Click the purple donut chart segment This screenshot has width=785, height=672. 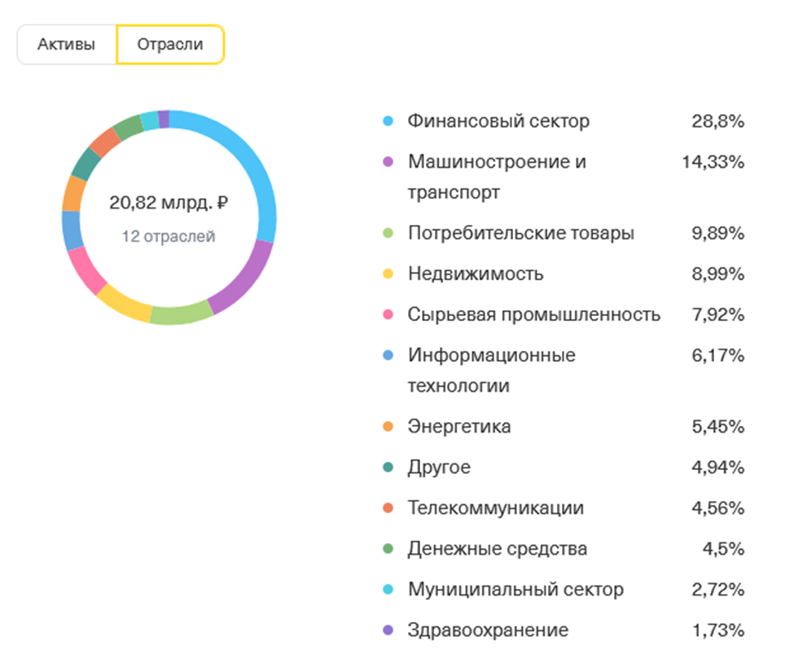tap(242, 279)
